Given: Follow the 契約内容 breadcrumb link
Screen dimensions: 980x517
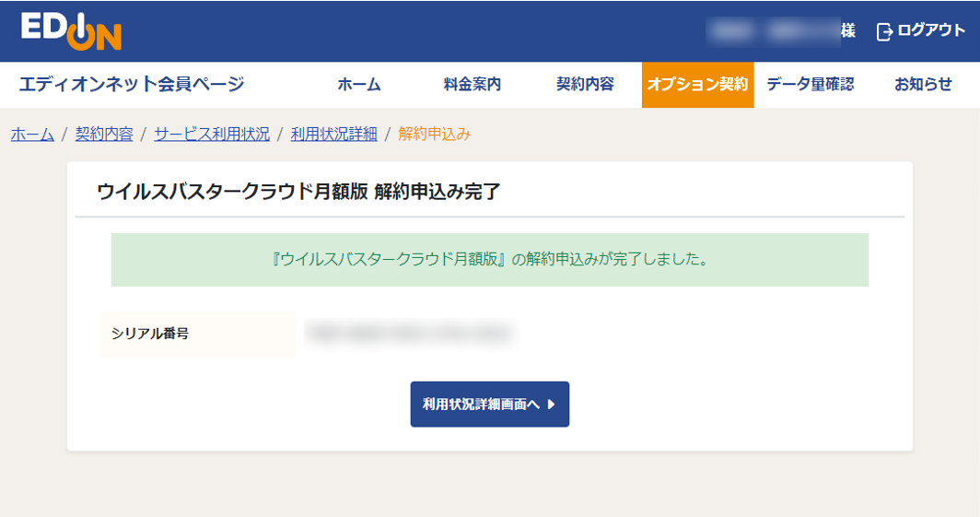Looking at the screenshot, I should coord(104,134).
